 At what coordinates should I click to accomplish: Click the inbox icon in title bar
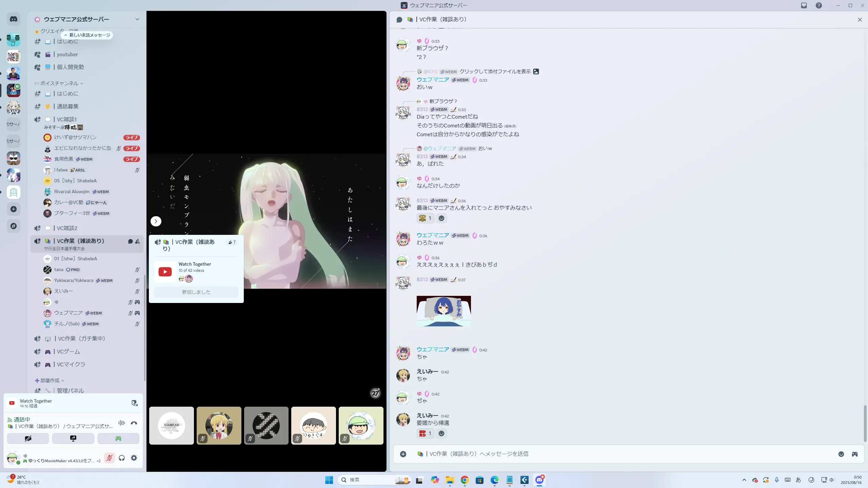point(804,5)
